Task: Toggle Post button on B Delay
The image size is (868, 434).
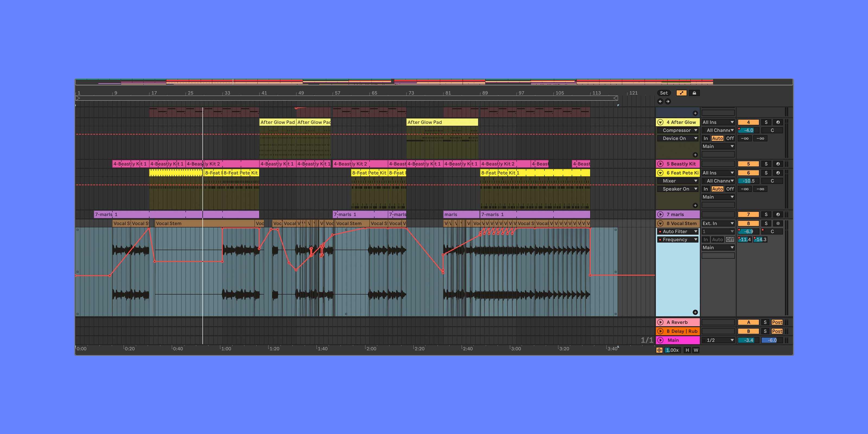Action: click(777, 331)
